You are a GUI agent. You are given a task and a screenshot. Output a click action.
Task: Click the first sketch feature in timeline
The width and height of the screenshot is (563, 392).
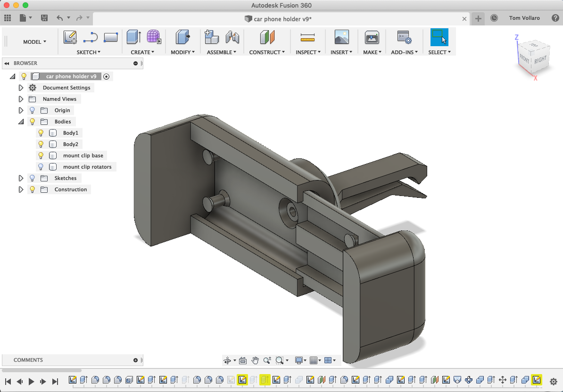pos(73,380)
